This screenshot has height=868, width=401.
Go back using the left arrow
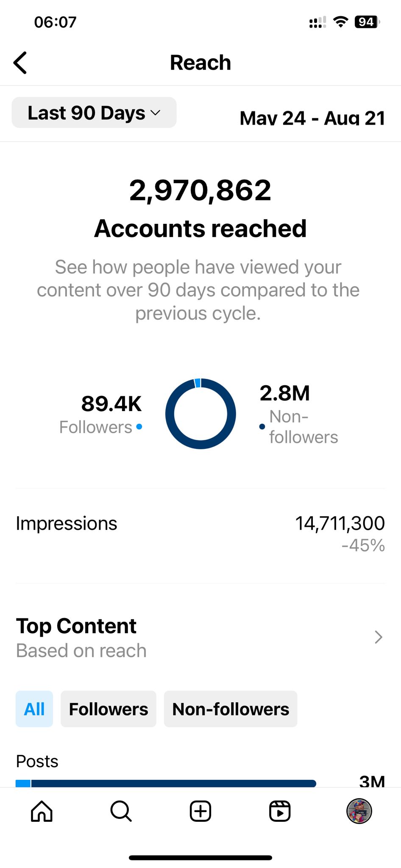tap(20, 63)
